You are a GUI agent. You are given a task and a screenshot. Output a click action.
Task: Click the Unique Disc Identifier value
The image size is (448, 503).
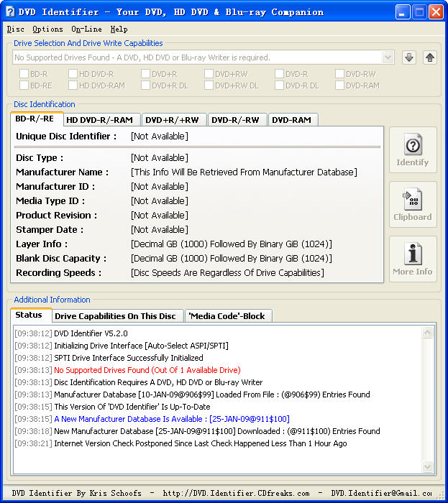pyautogui.click(x=160, y=137)
